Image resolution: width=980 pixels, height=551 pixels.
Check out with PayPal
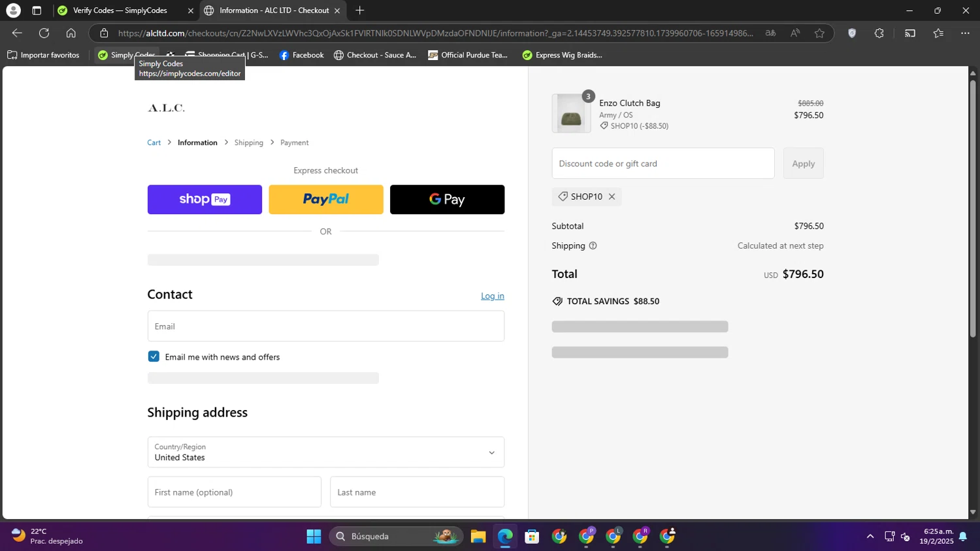tap(326, 200)
